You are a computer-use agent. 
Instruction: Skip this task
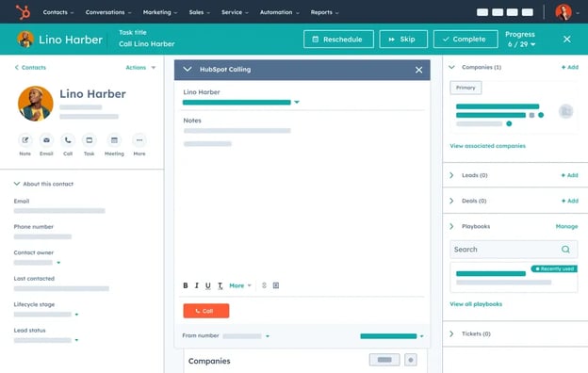[x=403, y=39]
